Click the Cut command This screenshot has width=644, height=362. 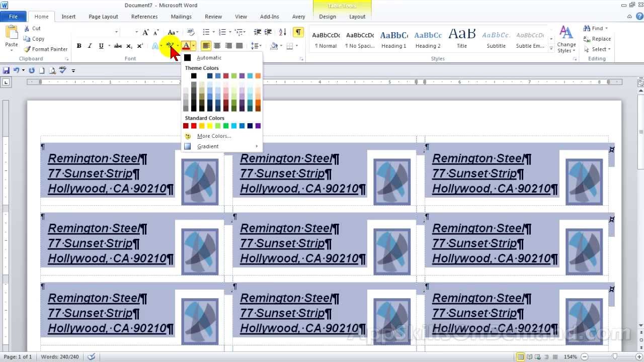[x=32, y=29]
